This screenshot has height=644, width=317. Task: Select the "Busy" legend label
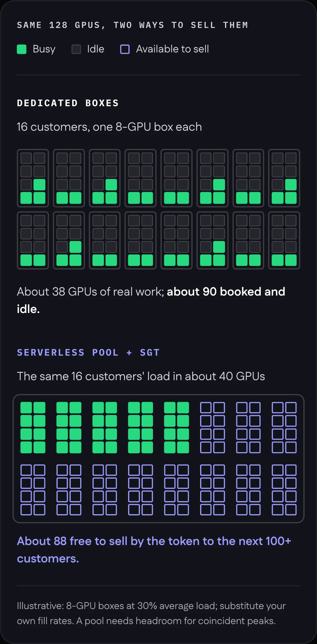tap(44, 49)
